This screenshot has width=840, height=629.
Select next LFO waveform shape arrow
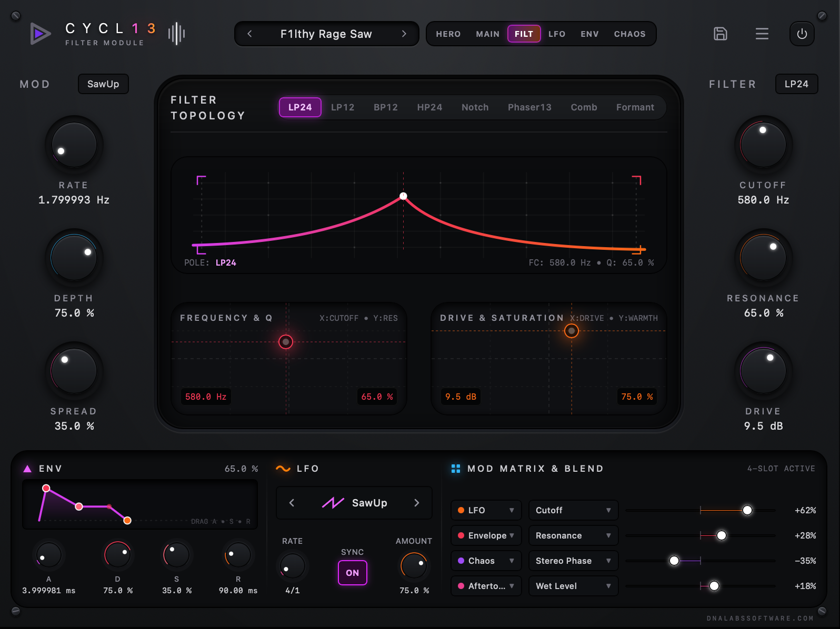click(x=416, y=503)
